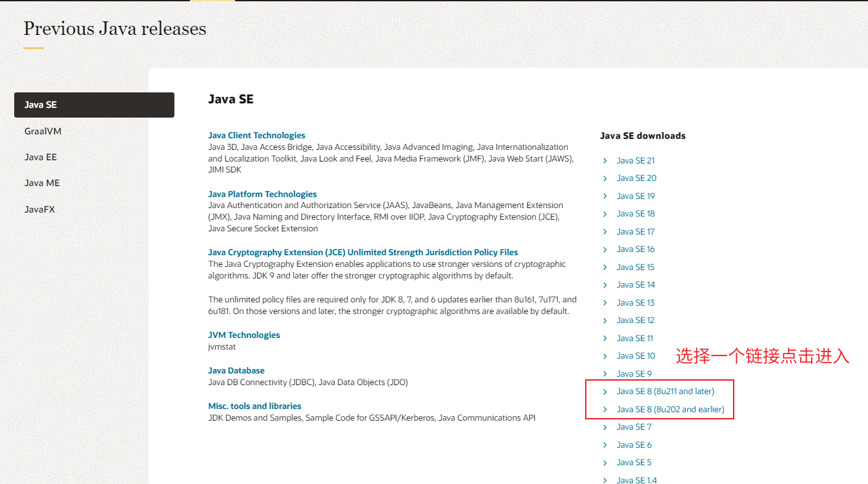
Task: Open the Java SE 9 download link
Action: (x=634, y=374)
